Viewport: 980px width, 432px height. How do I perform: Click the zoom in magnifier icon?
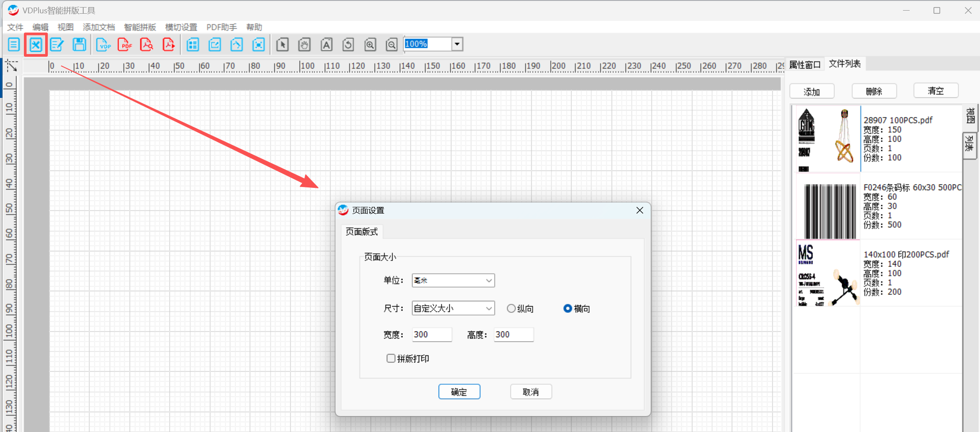(370, 45)
